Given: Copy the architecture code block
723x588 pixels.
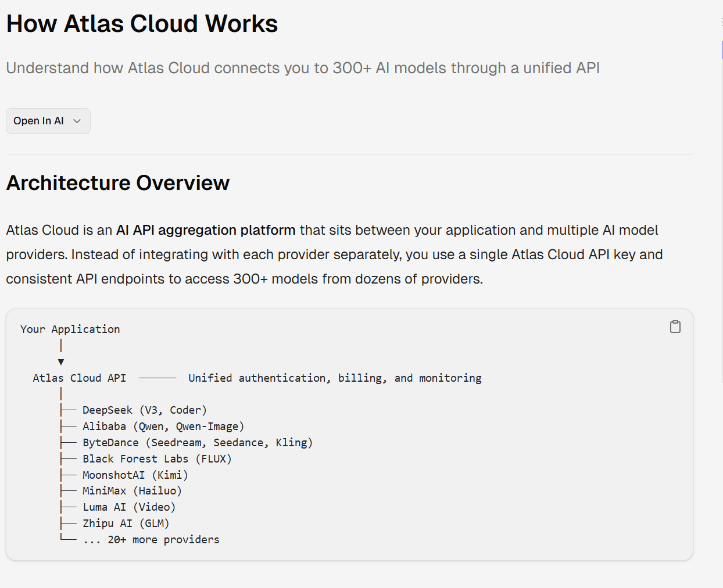Looking at the screenshot, I should coord(675,327).
